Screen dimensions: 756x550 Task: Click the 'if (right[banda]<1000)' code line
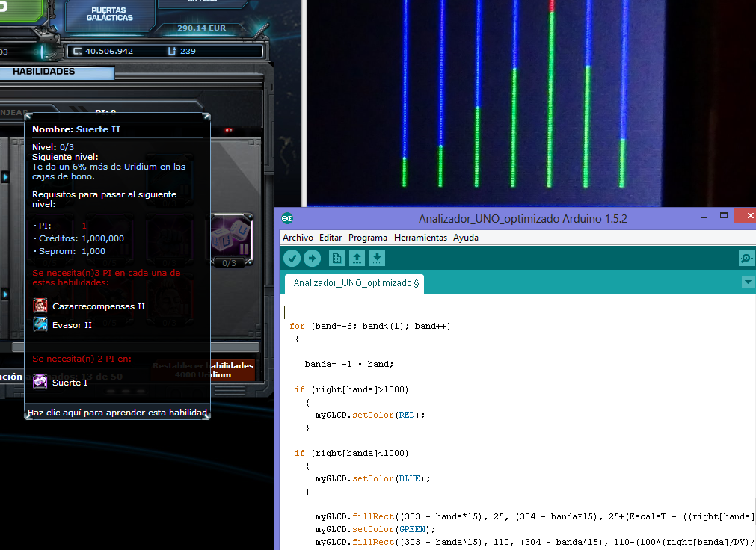(351, 453)
